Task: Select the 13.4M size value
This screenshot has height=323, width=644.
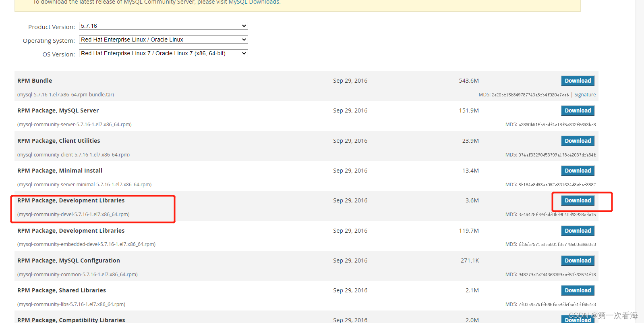Action: click(470, 171)
